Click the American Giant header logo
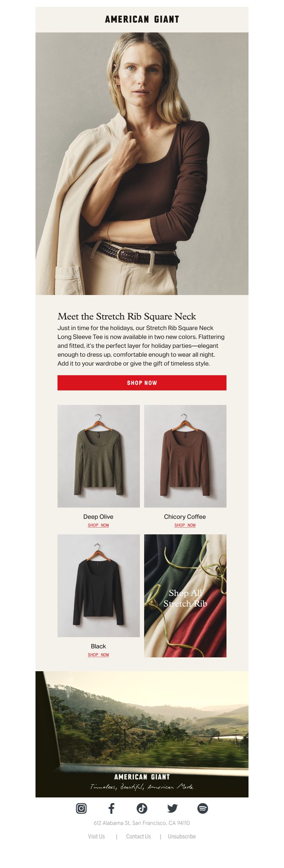The height and width of the screenshot is (868, 284). [x=142, y=20]
